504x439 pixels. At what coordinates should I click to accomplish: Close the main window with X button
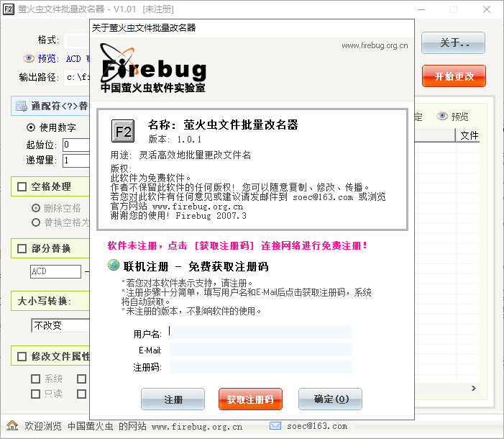click(x=487, y=9)
